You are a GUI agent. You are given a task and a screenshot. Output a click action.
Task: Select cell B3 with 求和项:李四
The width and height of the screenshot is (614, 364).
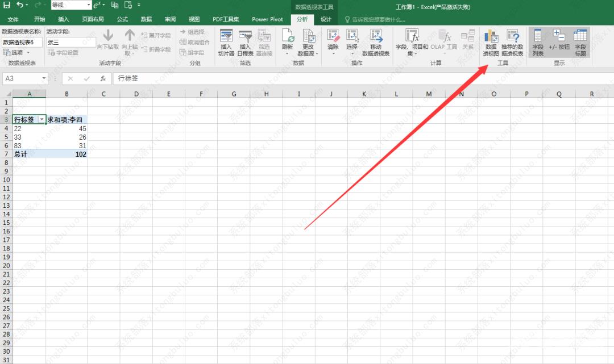(67, 120)
